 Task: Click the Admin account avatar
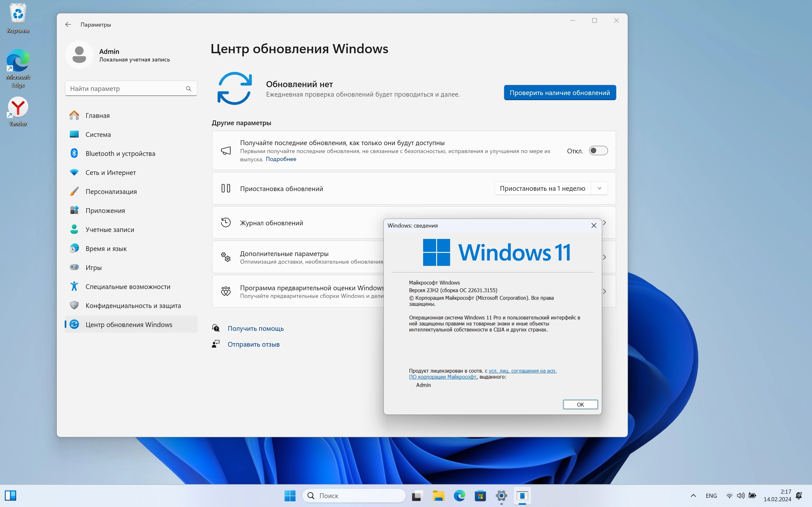(79, 55)
